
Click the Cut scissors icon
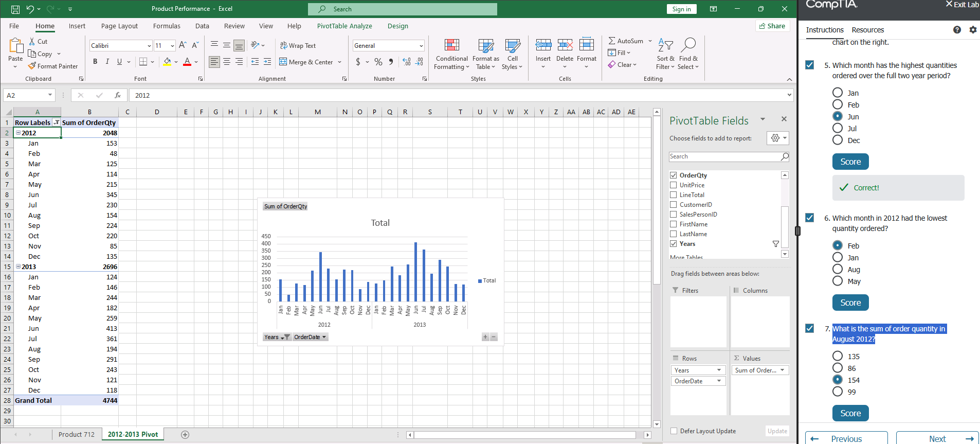coord(32,41)
